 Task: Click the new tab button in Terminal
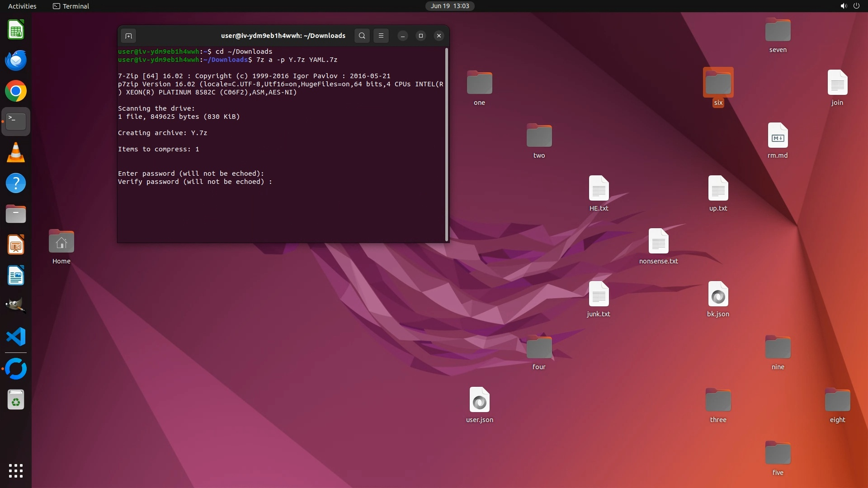coord(128,36)
